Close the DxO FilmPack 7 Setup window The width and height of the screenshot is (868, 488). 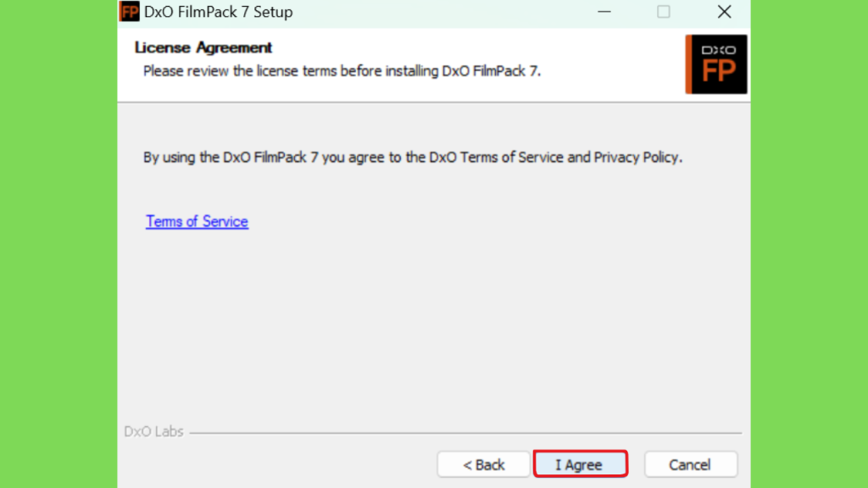pyautogui.click(x=724, y=12)
